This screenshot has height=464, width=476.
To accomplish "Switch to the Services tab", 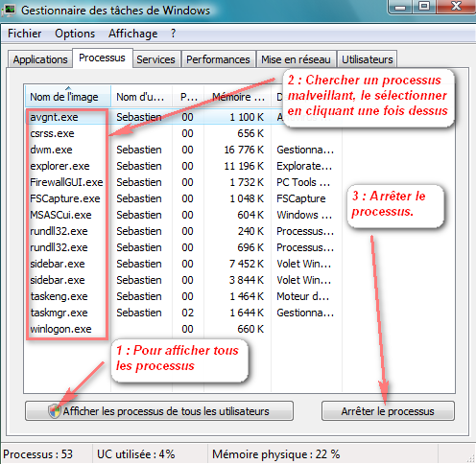I will pyautogui.click(x=155, y=59).
